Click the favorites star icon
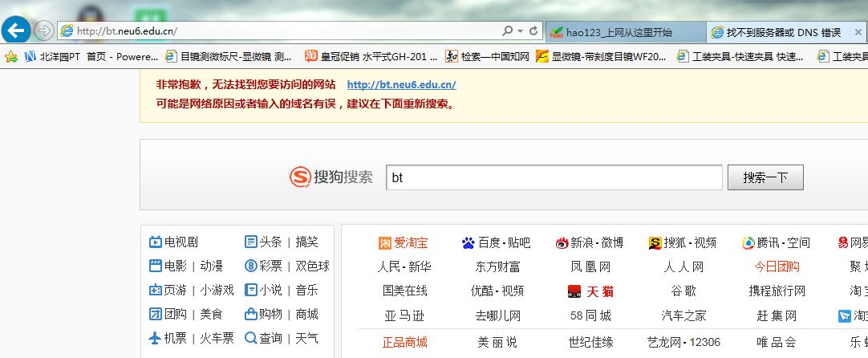 [x=11, y=56]
